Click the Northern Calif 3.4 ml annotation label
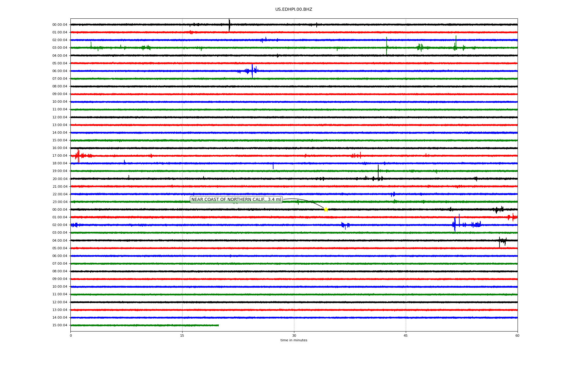 tap(236, 200)
